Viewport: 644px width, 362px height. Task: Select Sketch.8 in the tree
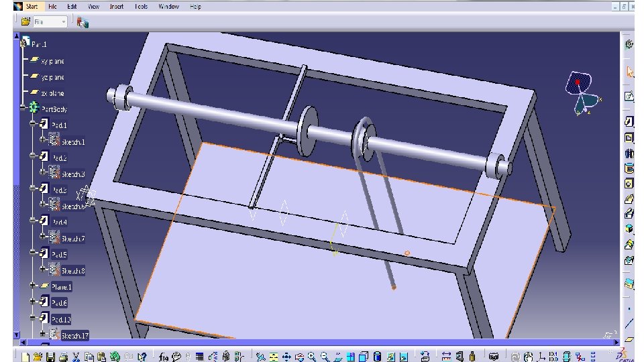pyautogui.click(x=72, y=271)
